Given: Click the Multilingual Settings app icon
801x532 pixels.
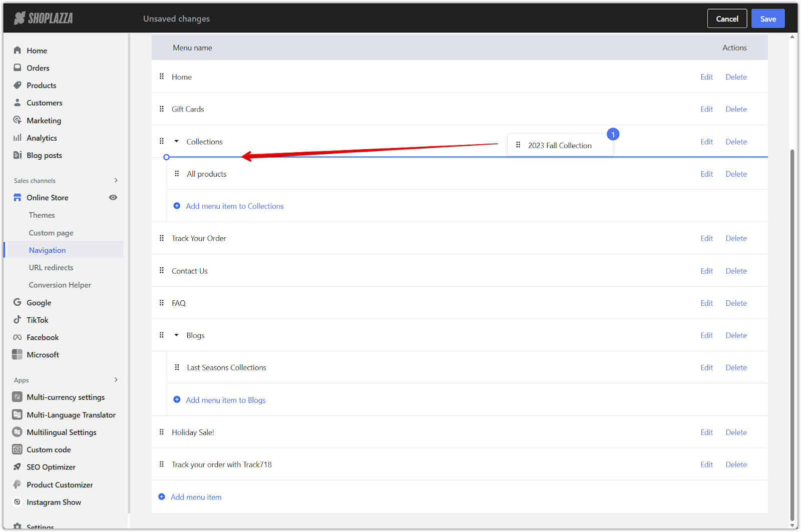Looking at the screenshot, I should tap(17, 432).
